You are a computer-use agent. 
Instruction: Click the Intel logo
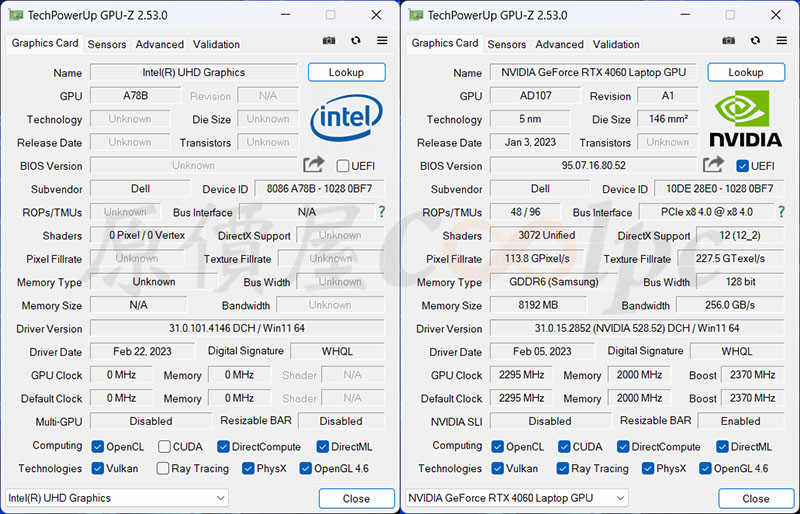pyautogui.click(x=346, y=118)
